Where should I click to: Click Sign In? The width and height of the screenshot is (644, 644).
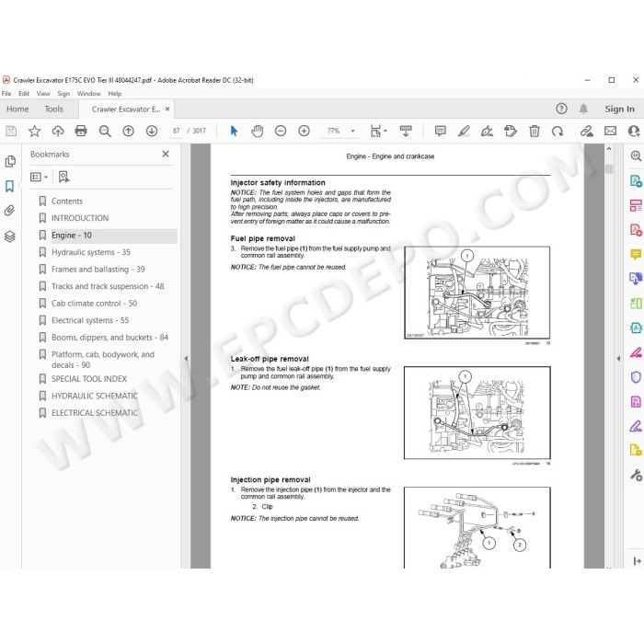click(619, 109)
